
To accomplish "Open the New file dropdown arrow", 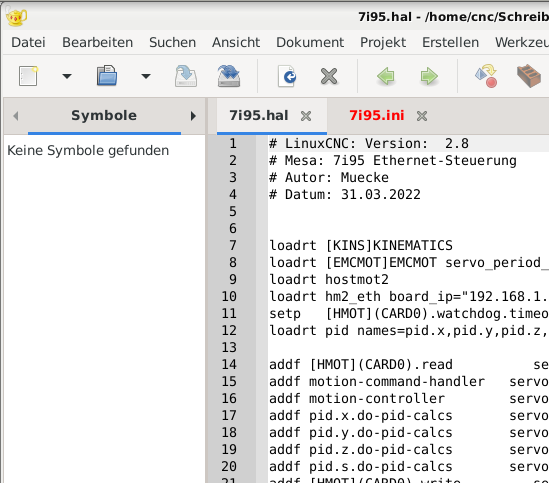I will pos(67,76).
